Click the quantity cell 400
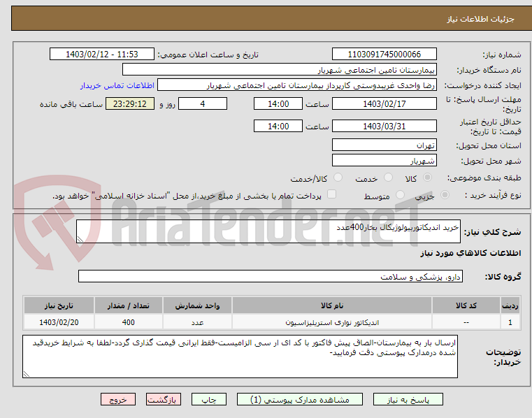The width and height of the screenshot is (532, 418). click(129, 322)
